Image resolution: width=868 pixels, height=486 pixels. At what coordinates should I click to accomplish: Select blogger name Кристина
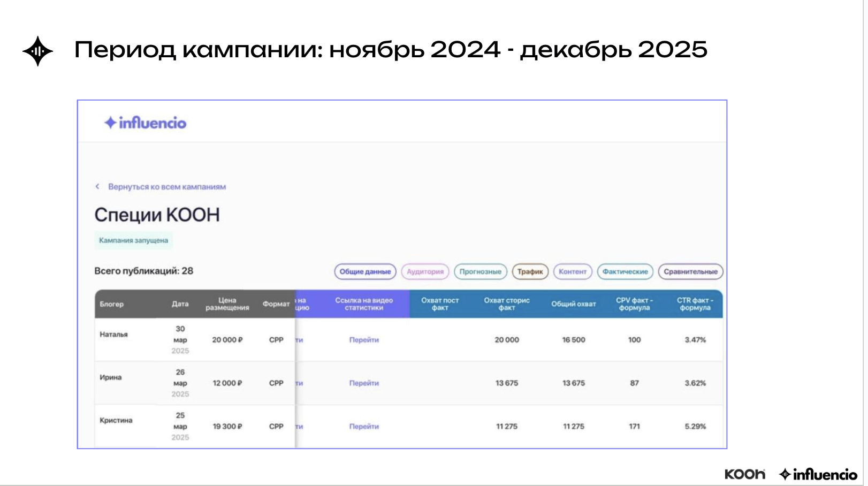(x=116, y=421)
